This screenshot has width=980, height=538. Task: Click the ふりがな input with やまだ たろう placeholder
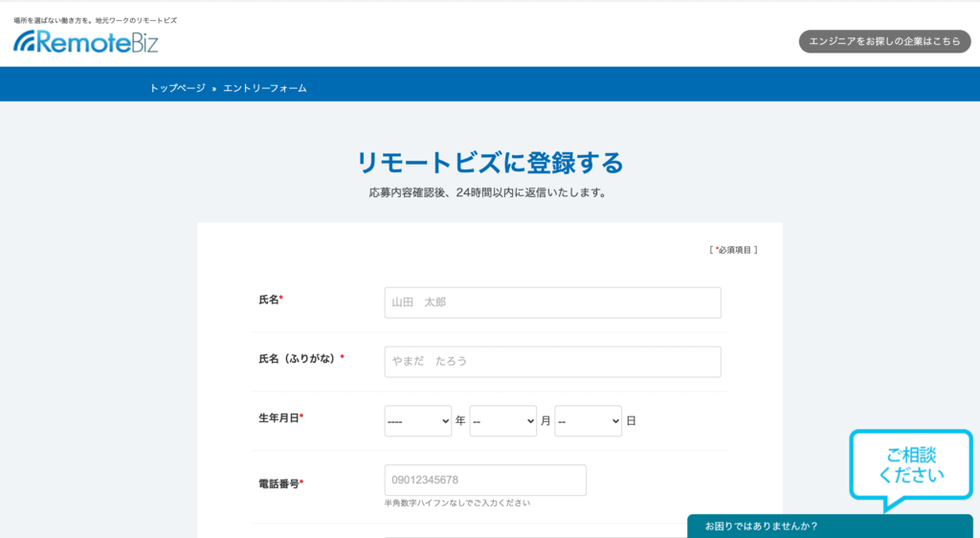[x=552, y=362]
